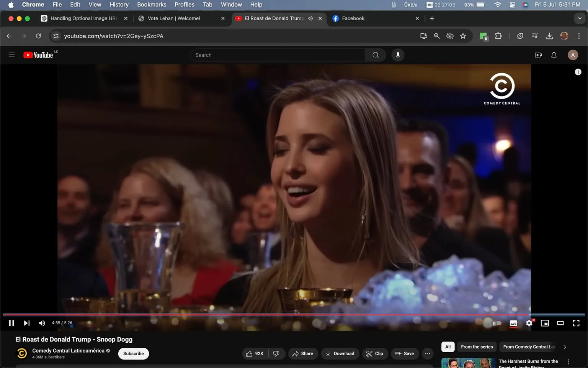Switch to miniplayer mode

coord(545,323)
